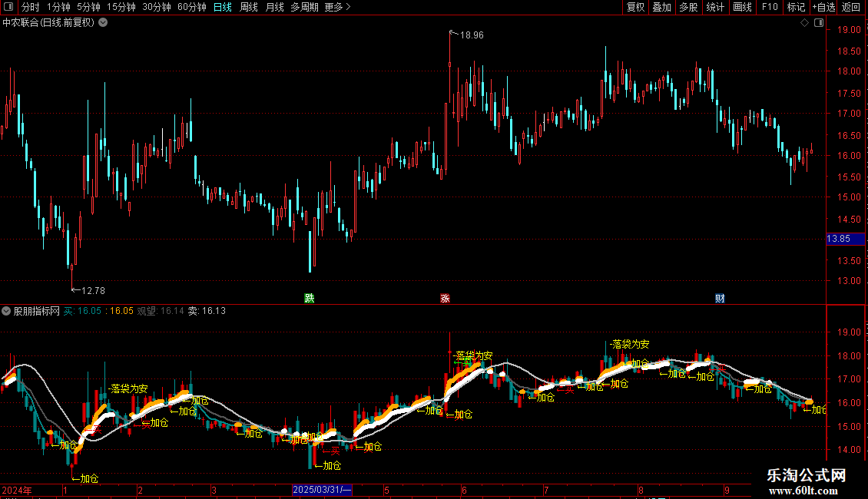Click the 观望: 16.14 indicator value
The height and width of the screenshot is (499, 868).
click(x=161, y=311)
